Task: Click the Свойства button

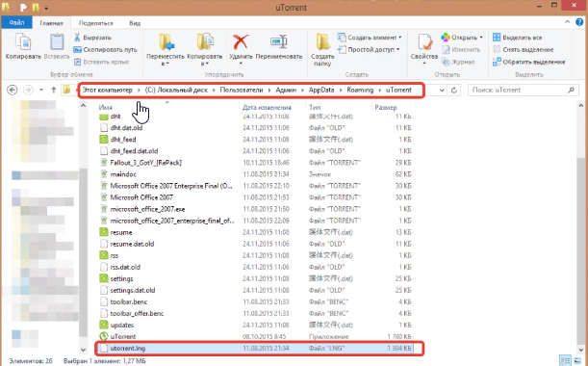Action: (424, 49)
